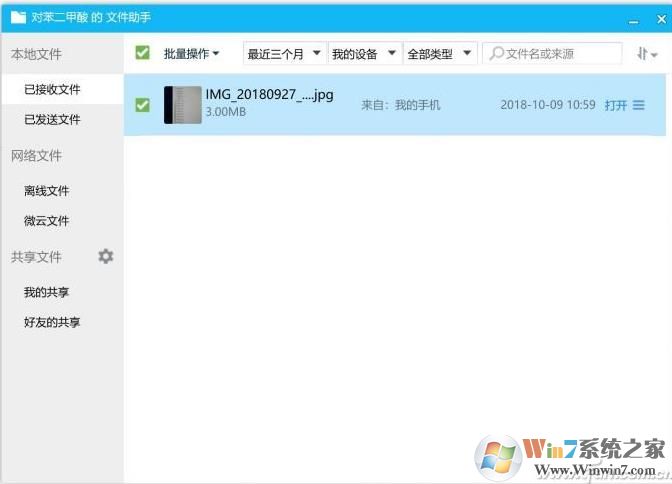Click the file name IMG_20180927_....jpg
The image size is (672, 484).
269,94
